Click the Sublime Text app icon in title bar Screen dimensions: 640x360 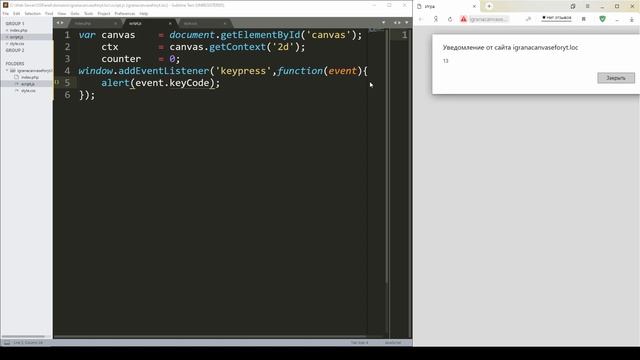(x=5, y=5)
